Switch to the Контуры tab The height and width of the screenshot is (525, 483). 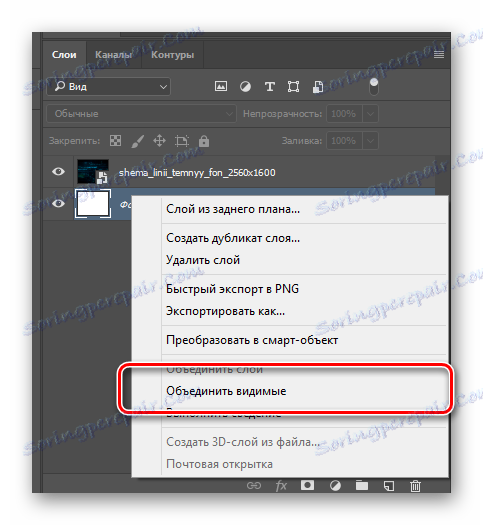(x=172, y=55)
